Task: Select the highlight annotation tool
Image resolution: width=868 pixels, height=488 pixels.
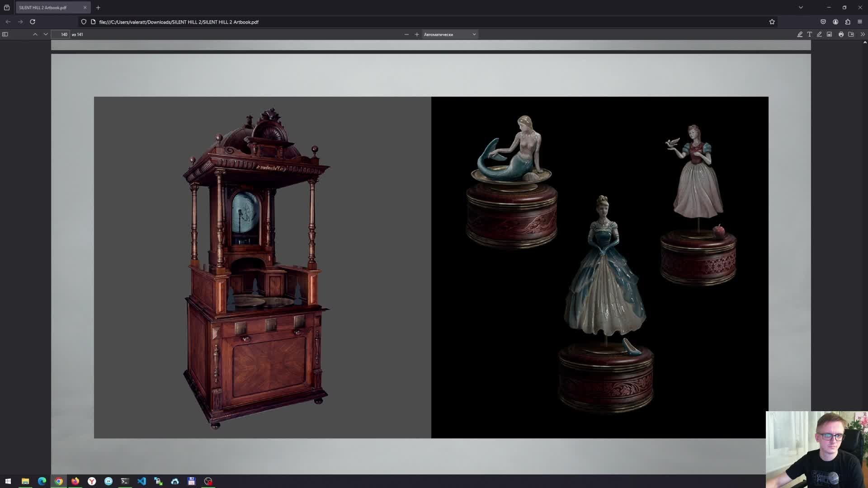Action: pyautogui.click(x=800, y=34)
